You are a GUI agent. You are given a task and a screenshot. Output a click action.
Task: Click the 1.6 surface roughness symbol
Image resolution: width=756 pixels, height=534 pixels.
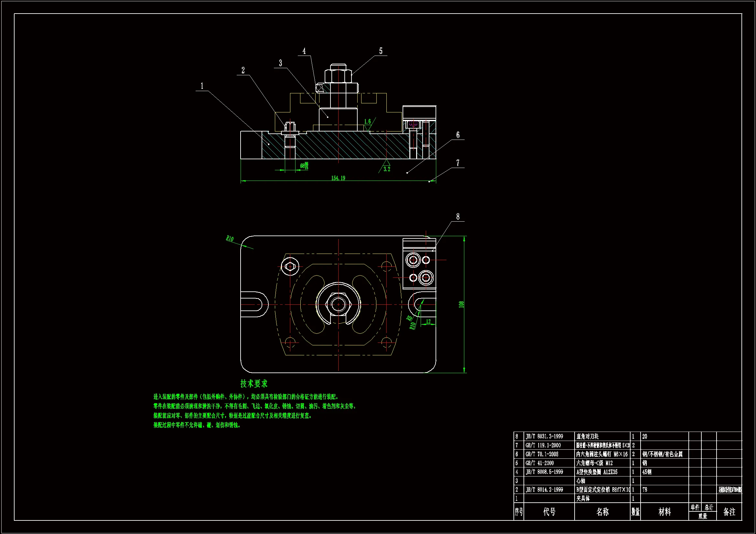368,122
